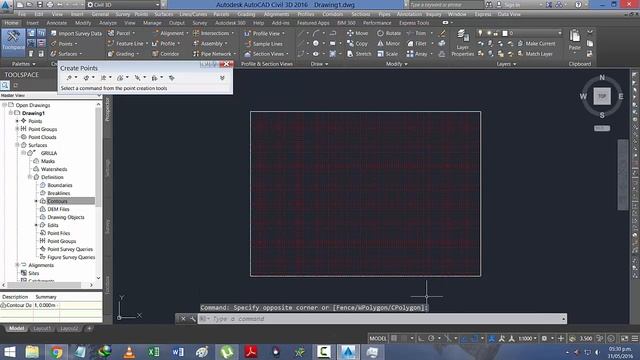Switch to Layout1 tab

tap(42, 329)
